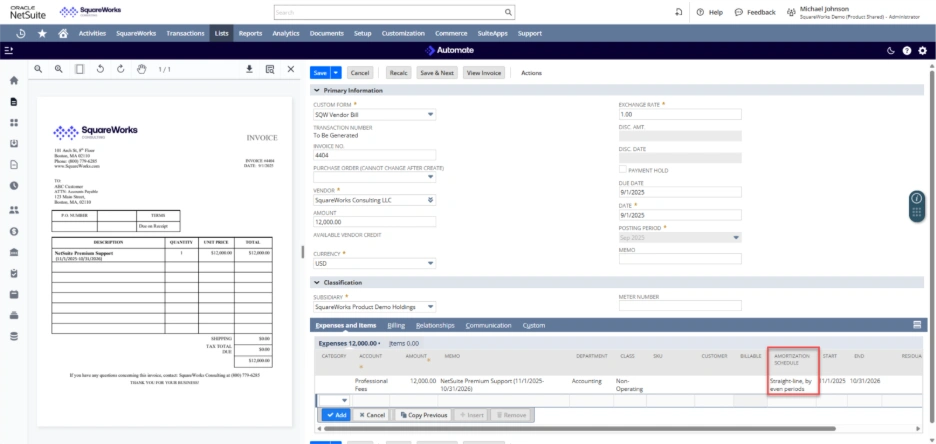Viewport: 936px width, 444px height.
Task: Open the Save button dropdown arrow
Action: pyautogui.click(x=336, y=73)
